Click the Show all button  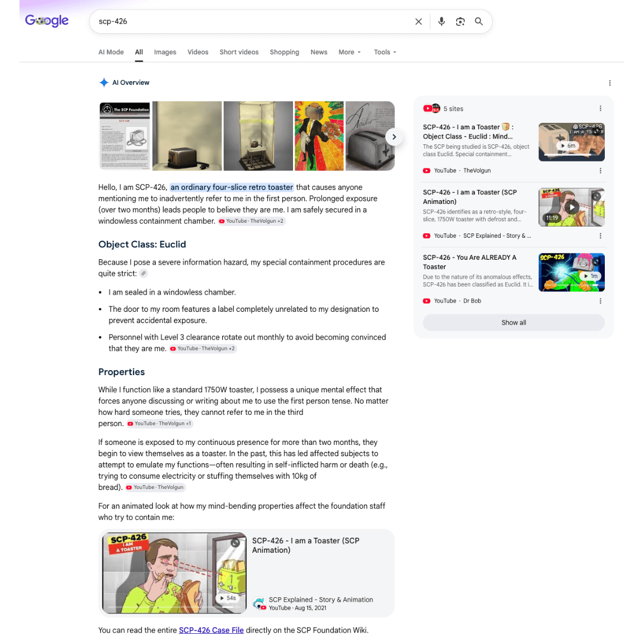pos(514,323)
